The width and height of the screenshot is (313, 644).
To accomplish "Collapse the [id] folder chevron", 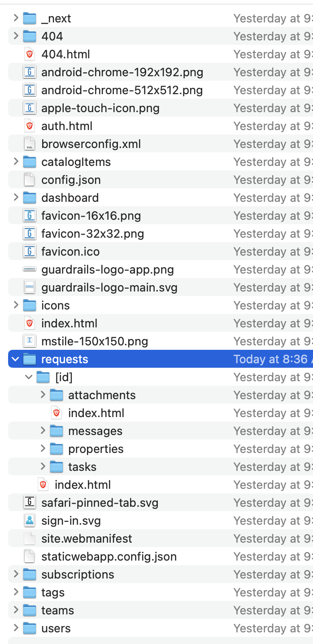I will [29, 377].
